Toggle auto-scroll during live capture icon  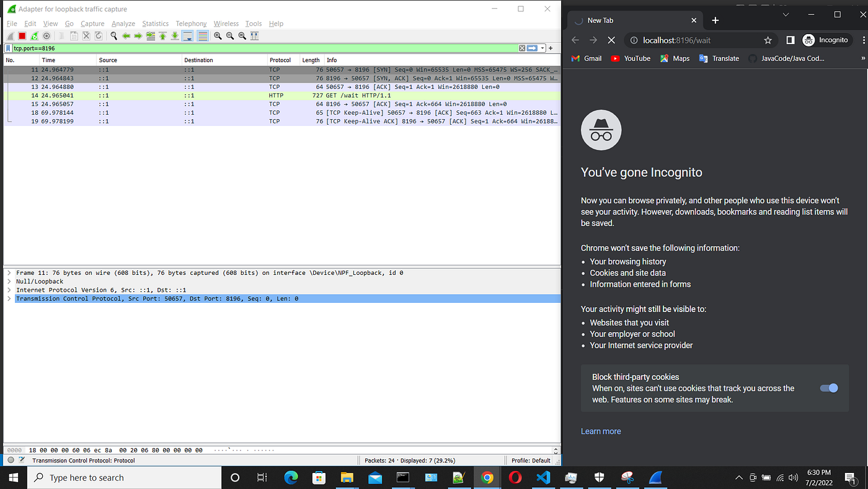(x=188, y=35)
